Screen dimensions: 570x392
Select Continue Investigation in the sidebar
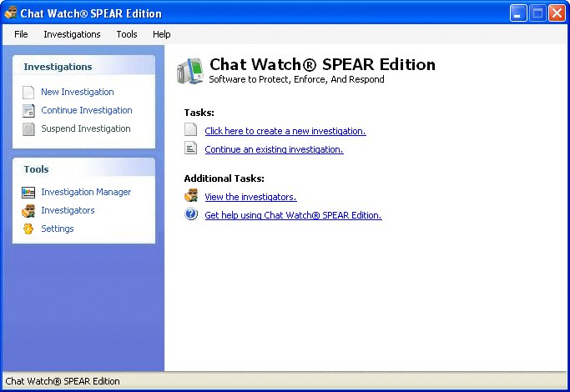tap(87, 110)
